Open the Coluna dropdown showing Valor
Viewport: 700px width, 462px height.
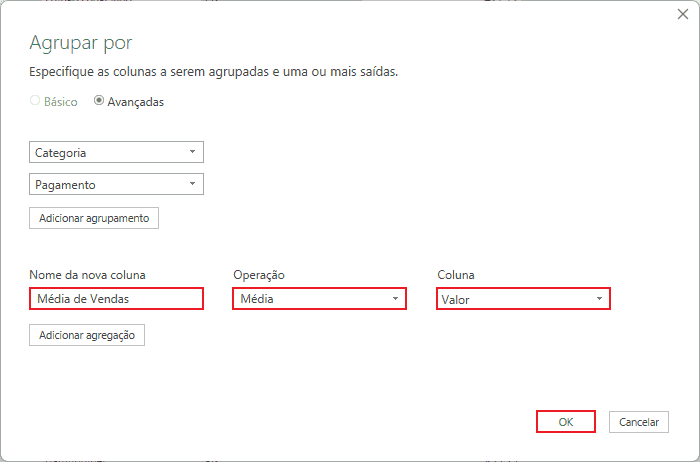523,299
